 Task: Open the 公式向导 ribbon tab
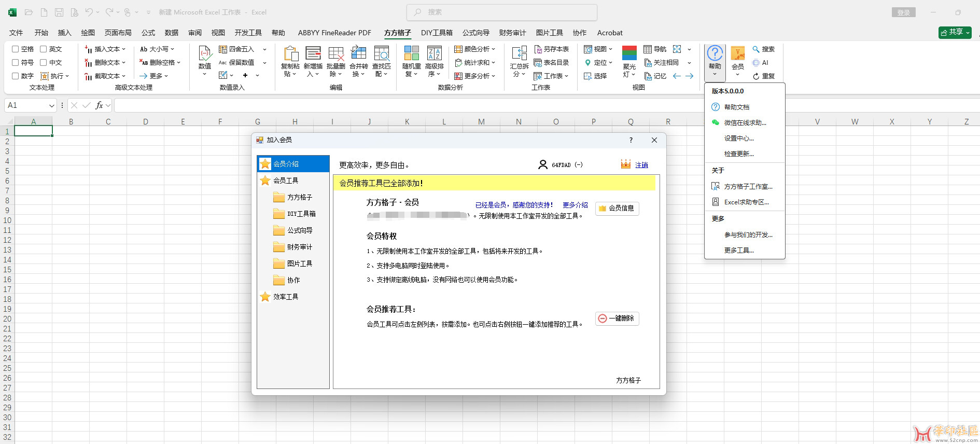point(476,33)
